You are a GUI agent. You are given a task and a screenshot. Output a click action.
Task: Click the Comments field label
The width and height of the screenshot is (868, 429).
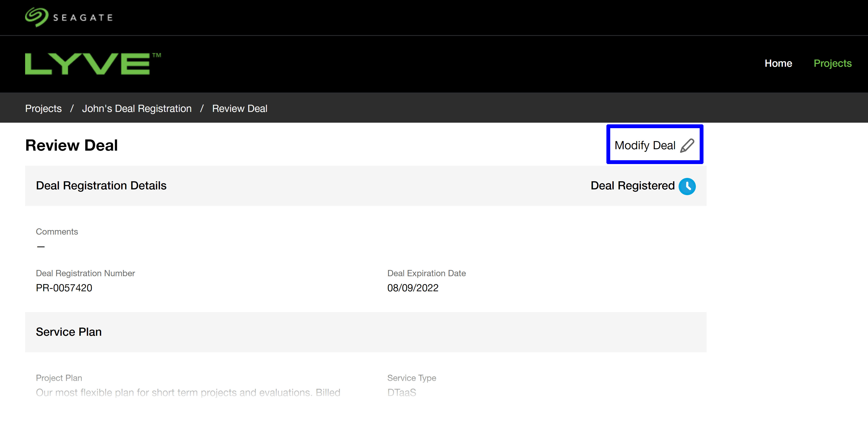click(x=57, y=231)
